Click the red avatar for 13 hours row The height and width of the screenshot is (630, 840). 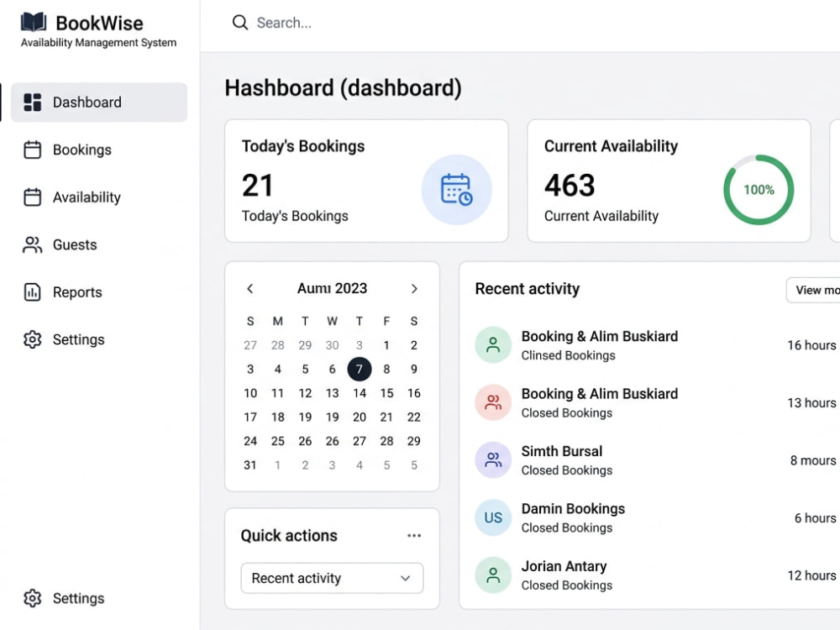[493, 402]
